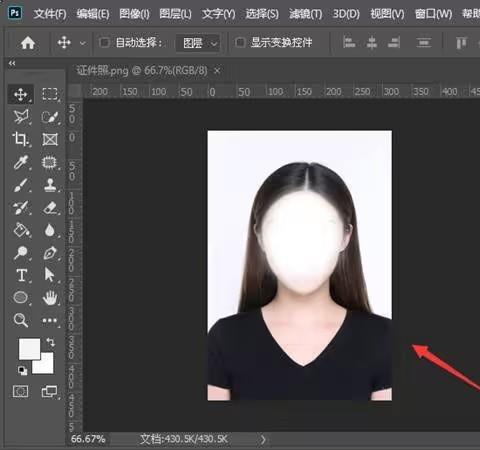Image resolution: width=480 pixels, height=450 pixels.
Task: Select the History Brush tool
Action: tap(21, 208)
